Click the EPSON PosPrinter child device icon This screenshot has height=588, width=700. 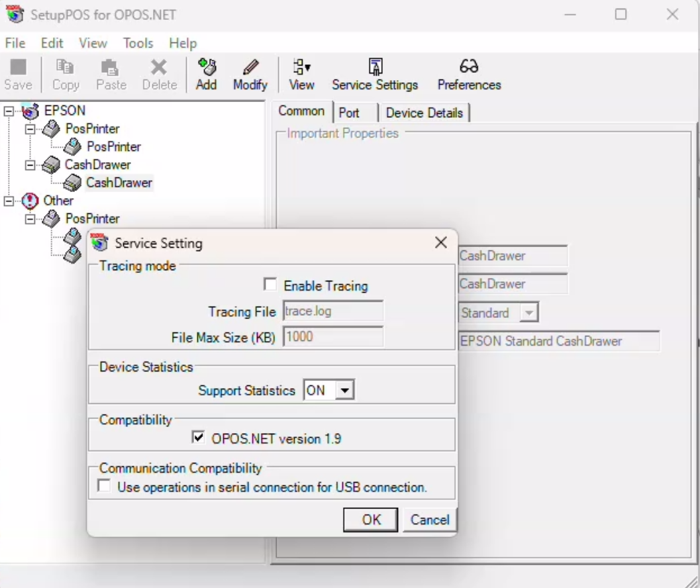[72, 146]
